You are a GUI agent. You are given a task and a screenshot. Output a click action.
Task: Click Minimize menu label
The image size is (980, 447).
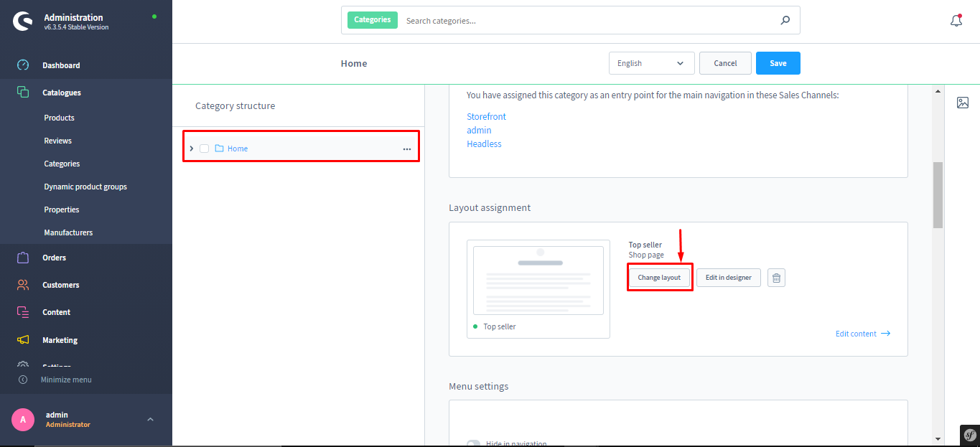tap(66, 380)
